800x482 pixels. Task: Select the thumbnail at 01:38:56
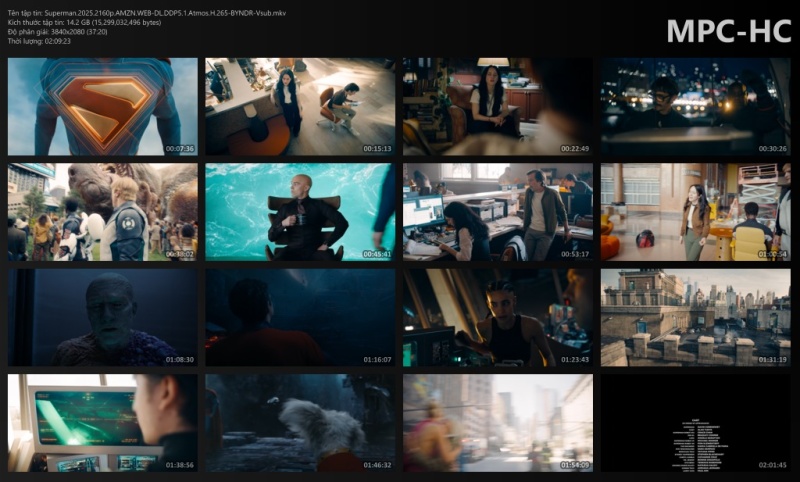pos(103,423)
